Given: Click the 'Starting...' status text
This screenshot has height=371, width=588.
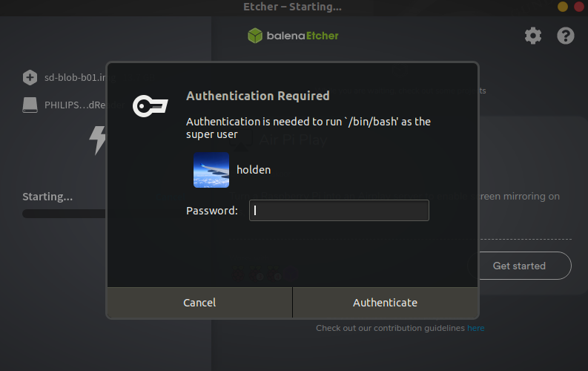Looking at the screenshot, I should 47,197.
